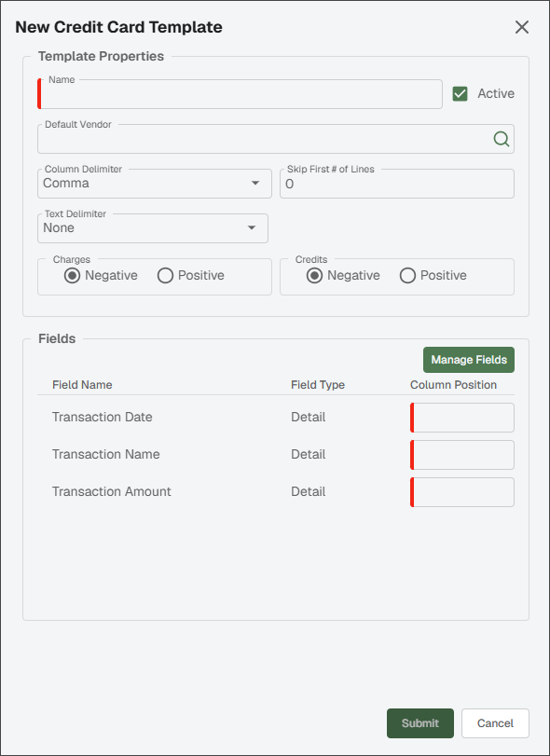Click the Skip First # of Lines field
550x756 pixels.
click(x=397, y=184)
